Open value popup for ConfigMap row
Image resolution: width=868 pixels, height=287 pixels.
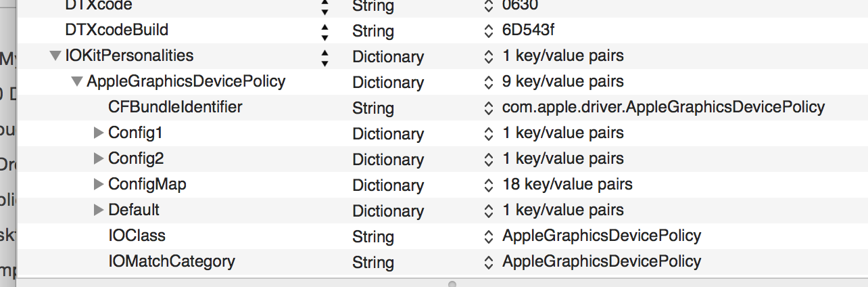489,185
